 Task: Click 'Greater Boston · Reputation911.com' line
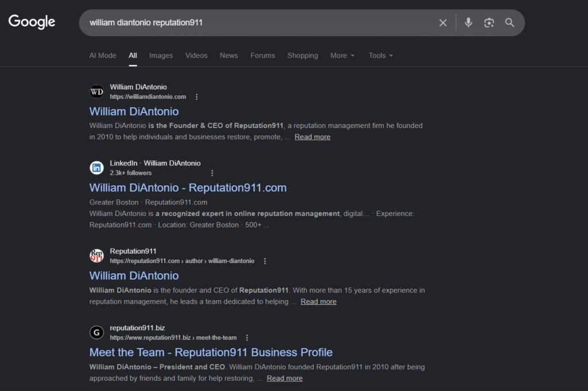tap(148, 202)
